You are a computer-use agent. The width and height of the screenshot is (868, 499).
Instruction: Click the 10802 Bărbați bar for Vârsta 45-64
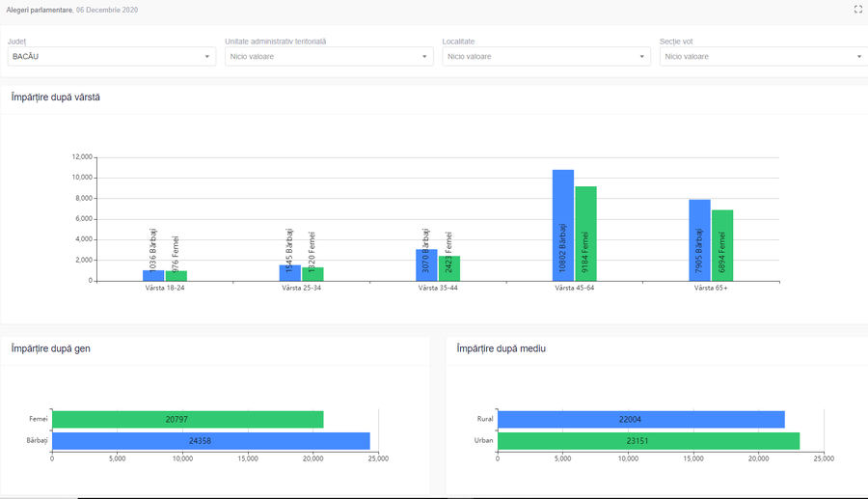(x=563, y=226)
